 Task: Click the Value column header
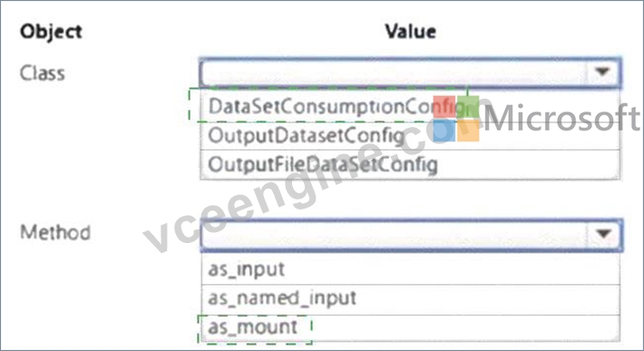pos(410,31)
